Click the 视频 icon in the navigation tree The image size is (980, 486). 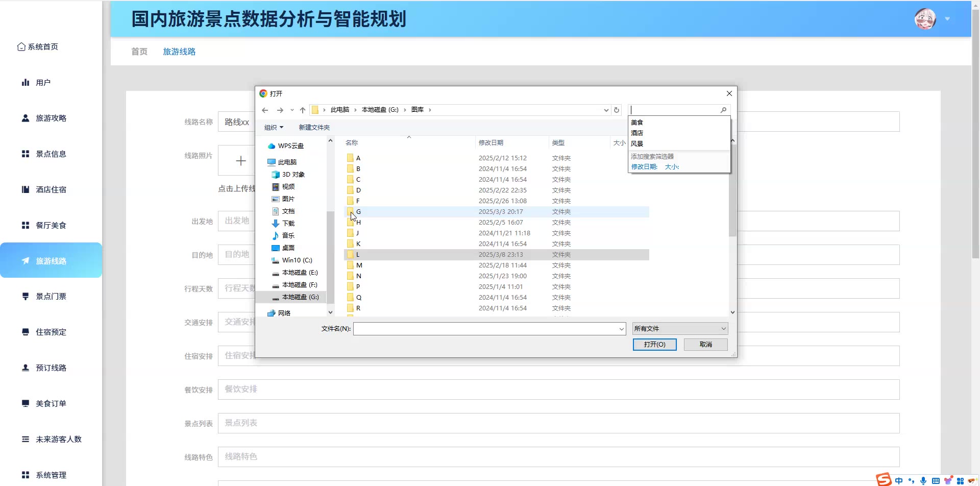pos(276,187)
